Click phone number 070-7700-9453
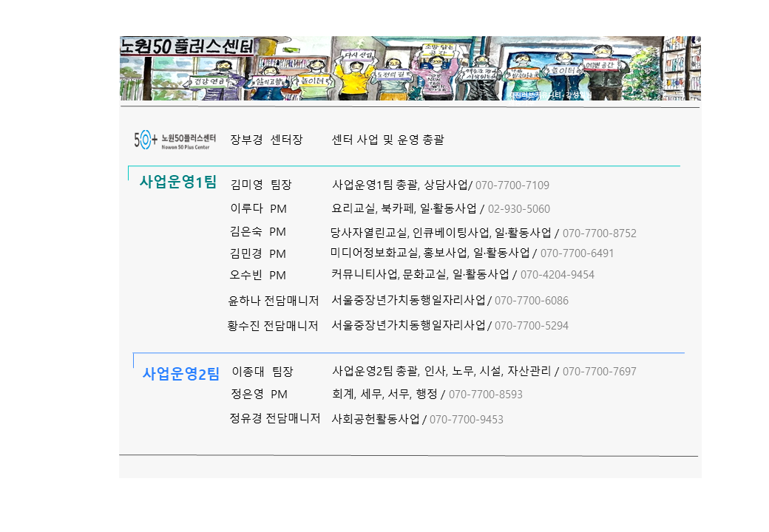Viewport: 769px width, 532px height. point(466,420)
